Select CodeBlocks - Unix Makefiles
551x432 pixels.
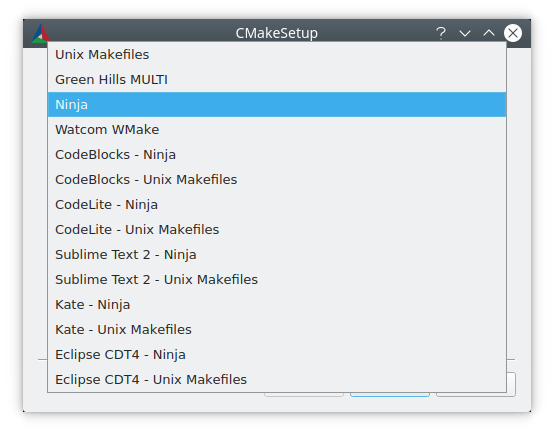(277, 179)
